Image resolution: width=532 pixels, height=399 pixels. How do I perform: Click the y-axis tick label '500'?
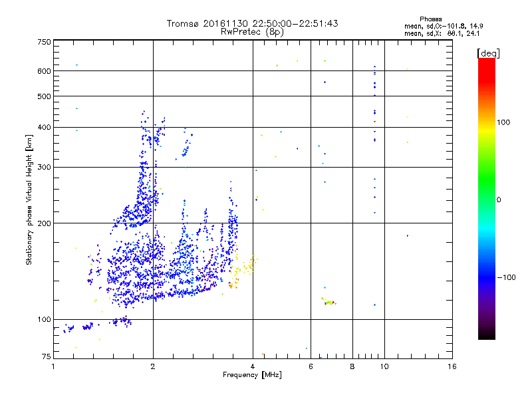tap(44, 96)
